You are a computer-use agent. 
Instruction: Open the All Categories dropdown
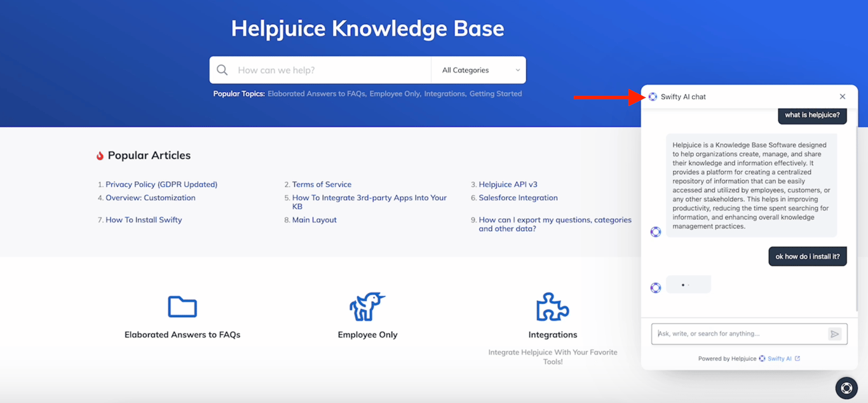478,70
